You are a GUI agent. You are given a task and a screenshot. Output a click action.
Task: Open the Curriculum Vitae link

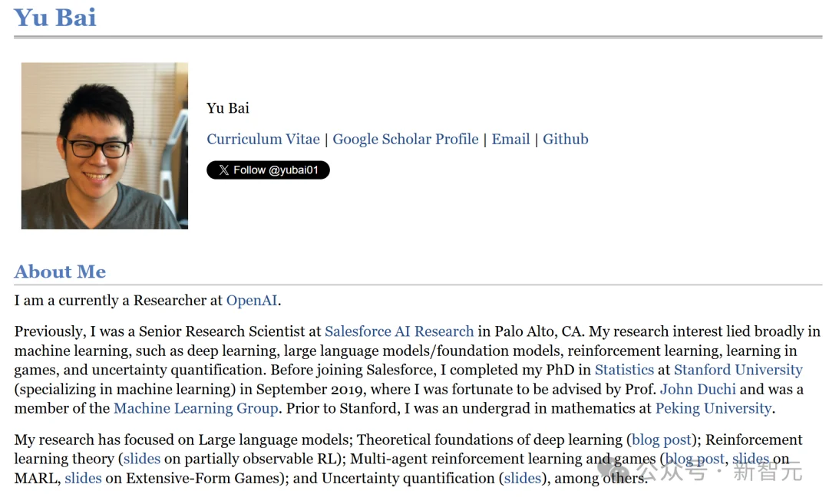pyautogui.click(x=263, y=139)
